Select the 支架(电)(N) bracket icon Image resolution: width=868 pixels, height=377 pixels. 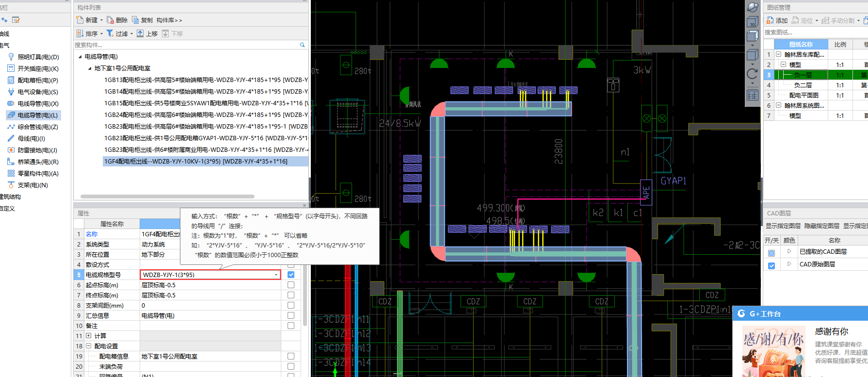coord(11,185)
